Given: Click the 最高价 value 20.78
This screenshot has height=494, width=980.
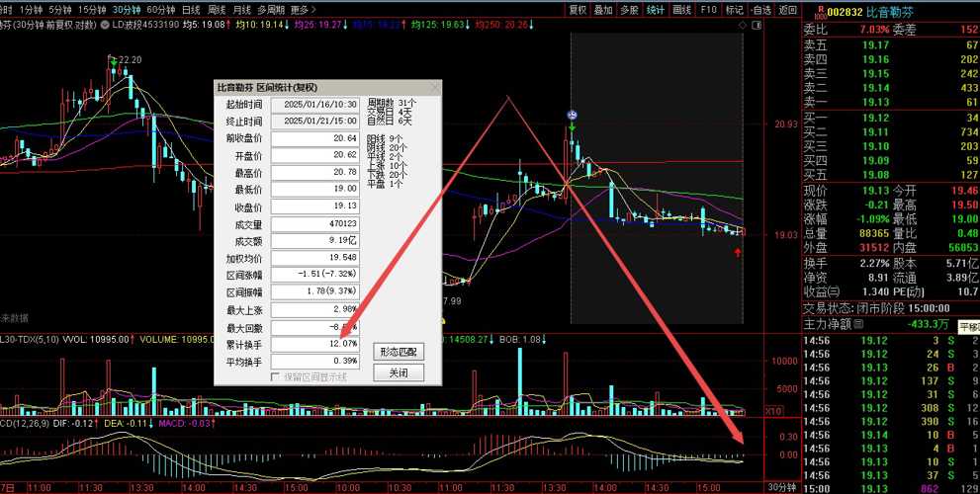Looking at the screenshot, I should [315, 172].
